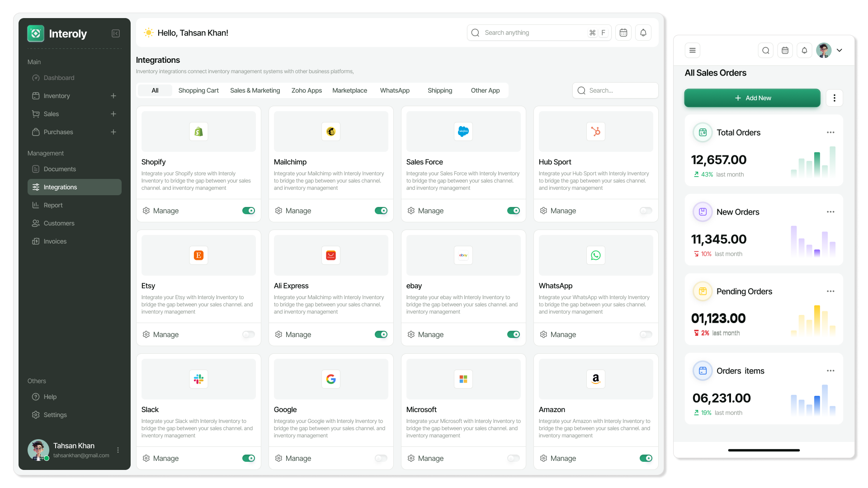Image resolution: width=868 pixels, height=488 pixels.
Task: Click the integrations Search field
Action: coord(615,90)
